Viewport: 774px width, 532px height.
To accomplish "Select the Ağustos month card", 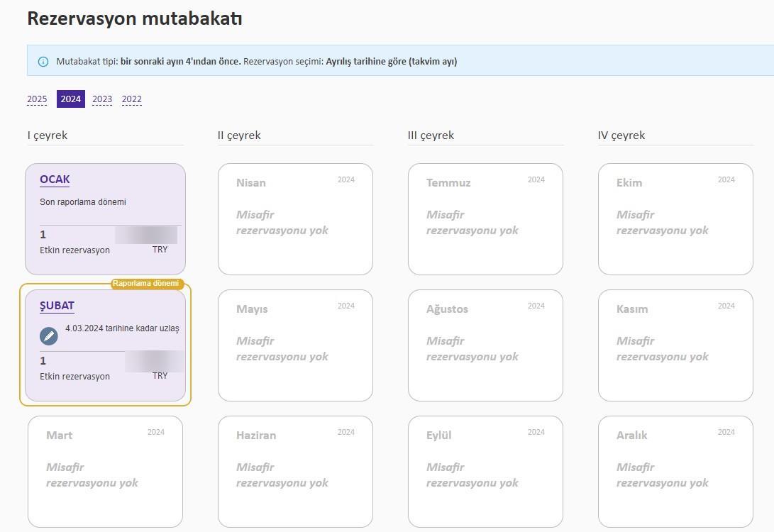I will pyautogui.click(x=485, y=345).
